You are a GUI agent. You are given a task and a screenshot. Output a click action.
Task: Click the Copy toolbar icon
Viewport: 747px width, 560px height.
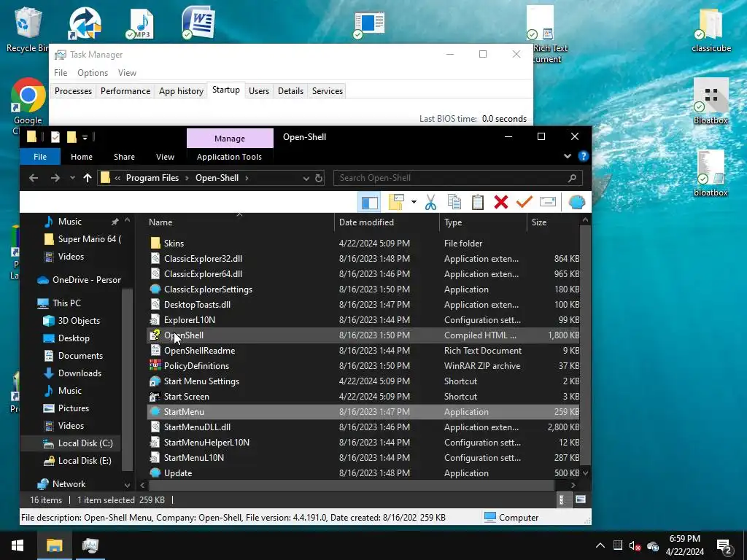(454, 203)
